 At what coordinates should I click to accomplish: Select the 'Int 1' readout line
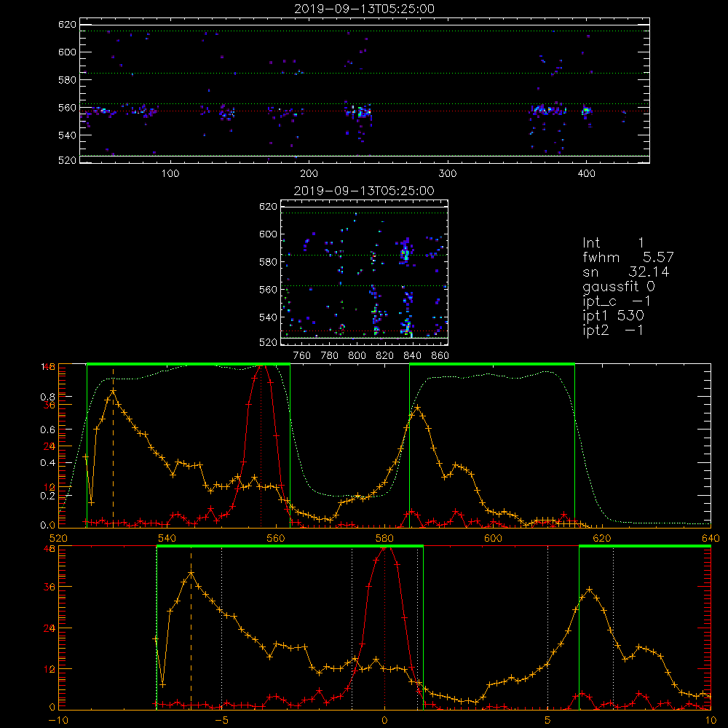[613, 243]
